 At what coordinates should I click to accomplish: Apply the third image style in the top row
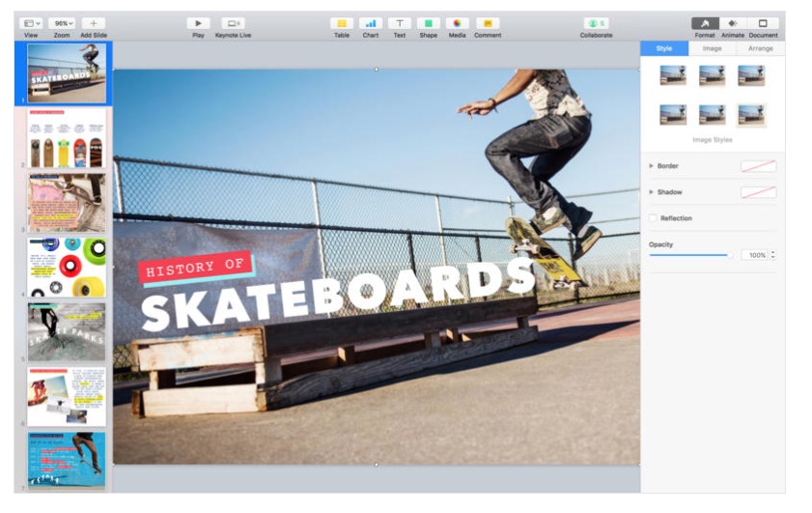(x=751, y=75)
